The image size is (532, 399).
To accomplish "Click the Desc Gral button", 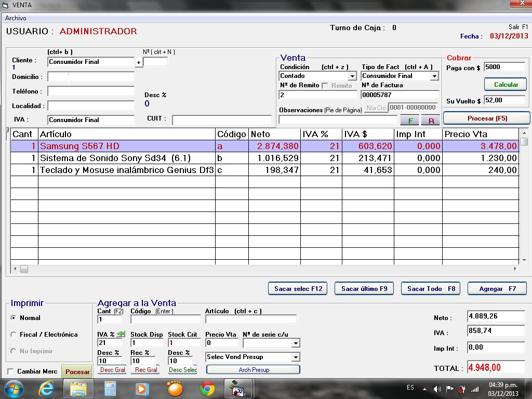I will pyautogui.click(x=112, y=370).
